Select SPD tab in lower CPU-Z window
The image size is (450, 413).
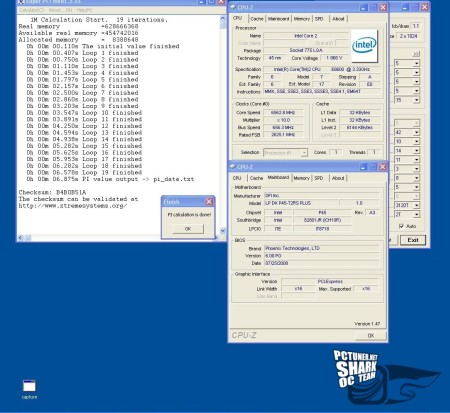319,178
